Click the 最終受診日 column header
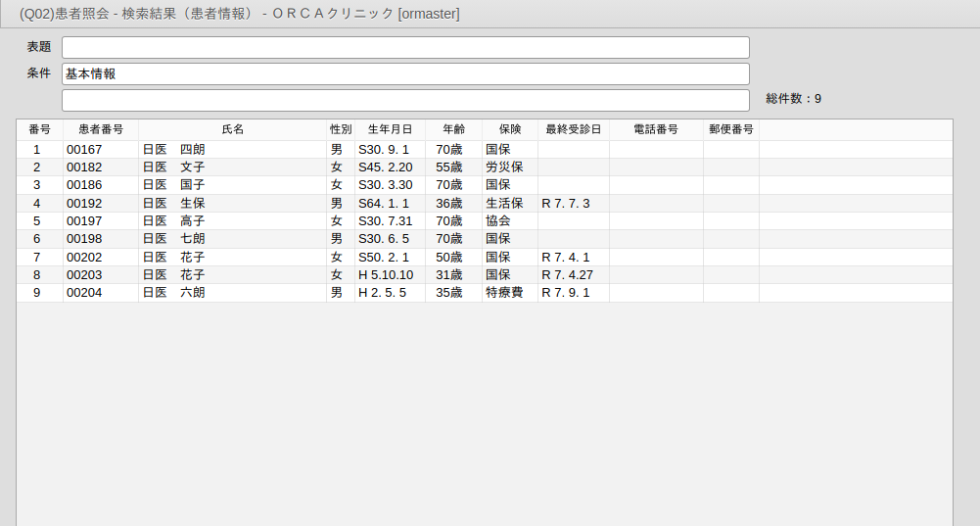This screenshot has height=526, width=980. (x=573, y=129)
